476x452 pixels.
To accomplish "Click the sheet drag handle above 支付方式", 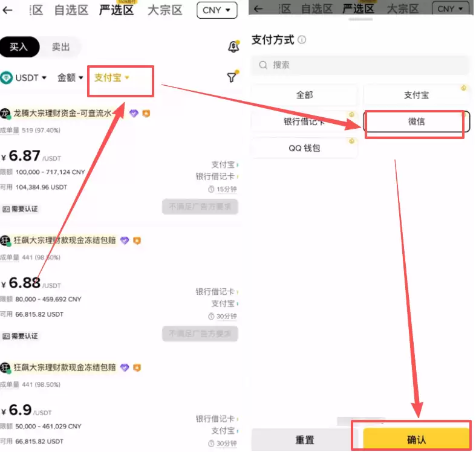I will (x=360, y=19).
